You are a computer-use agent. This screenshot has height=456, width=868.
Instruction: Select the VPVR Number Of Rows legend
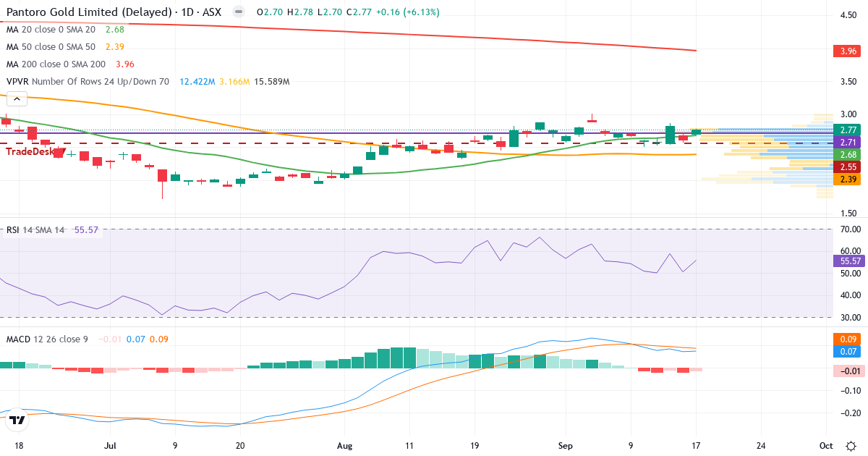[x=88, y=82]
